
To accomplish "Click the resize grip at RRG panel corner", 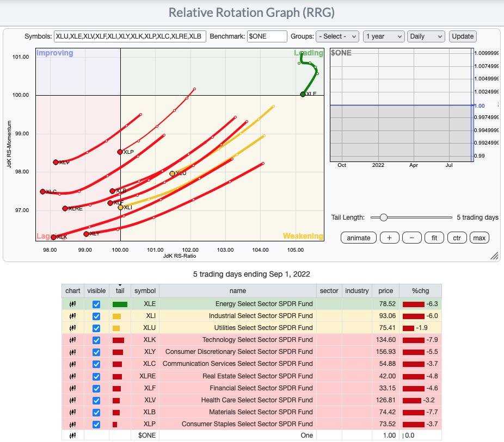I will tap(494, 256).
